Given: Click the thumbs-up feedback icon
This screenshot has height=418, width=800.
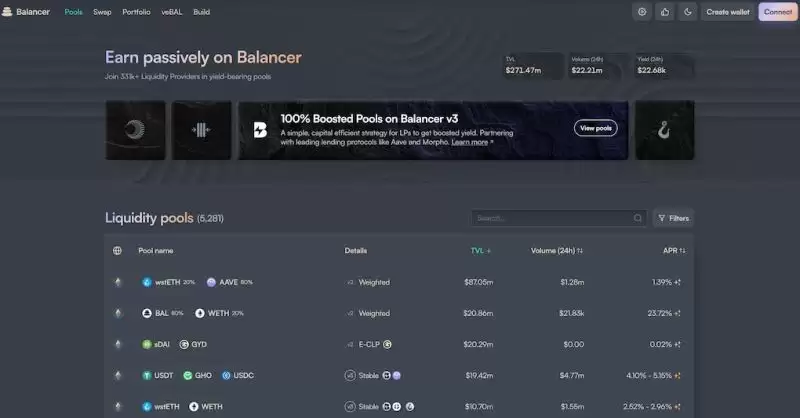Looking at the screenshot, I should pyautogui.click(x=665, y=12).
